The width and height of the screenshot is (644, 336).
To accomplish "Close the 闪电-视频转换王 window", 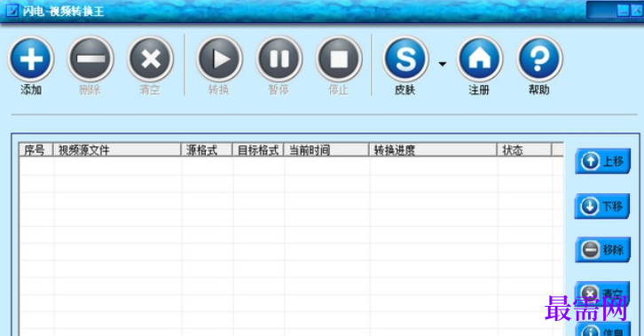I will [637, 11].
